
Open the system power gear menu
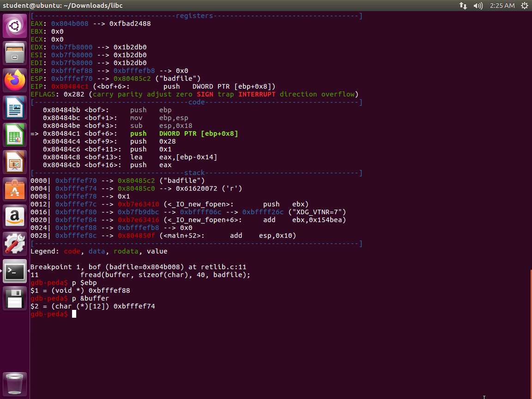coord(524,6)
